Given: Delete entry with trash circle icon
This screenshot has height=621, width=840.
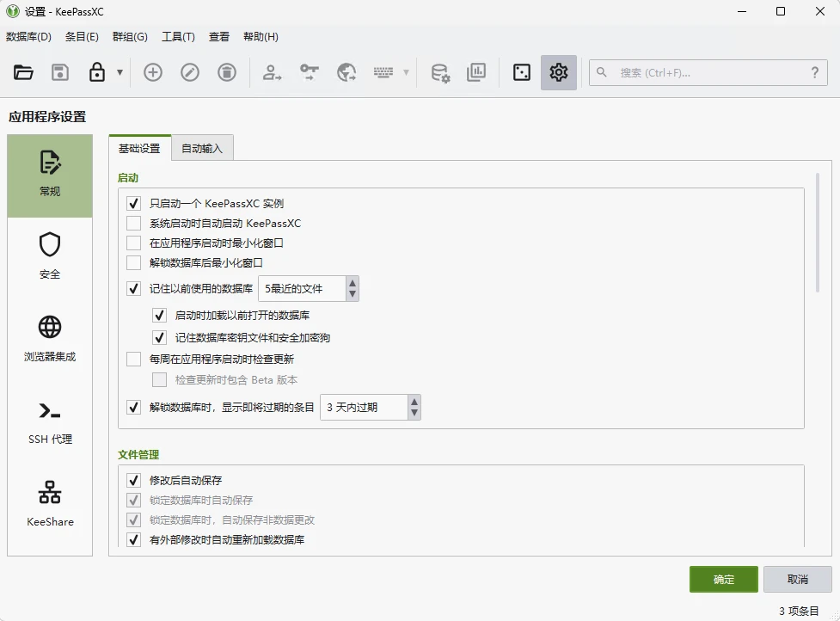Looking at the screenshot, I should [x=227, y=72].
